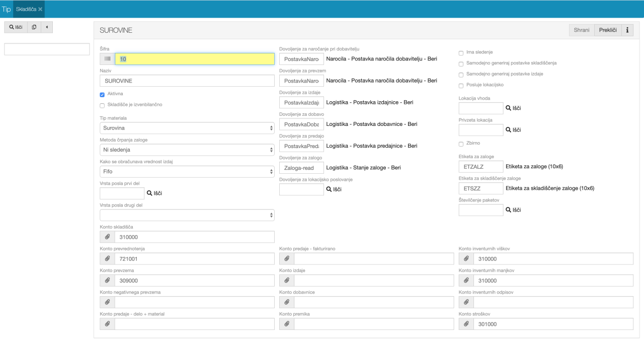This screenshot has height=342, width=644.
Task: Click the info icon next to Prekliči
Action: (x=627, y=30)
